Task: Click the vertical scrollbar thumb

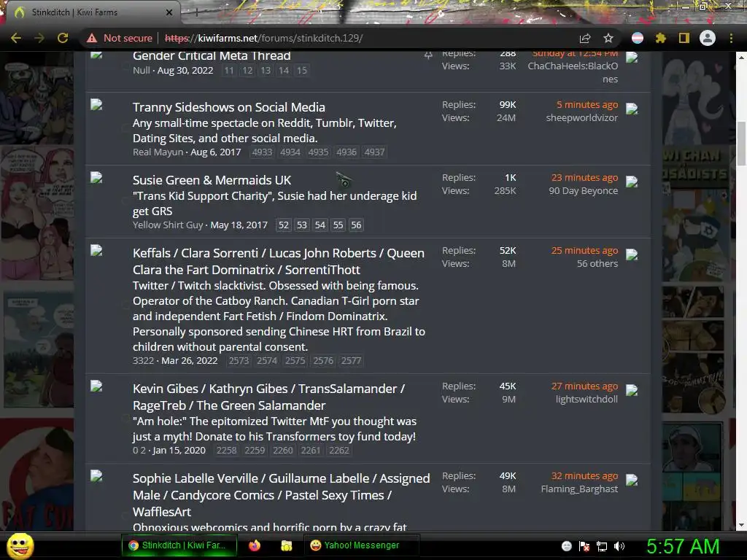Action: pos(741,144)
